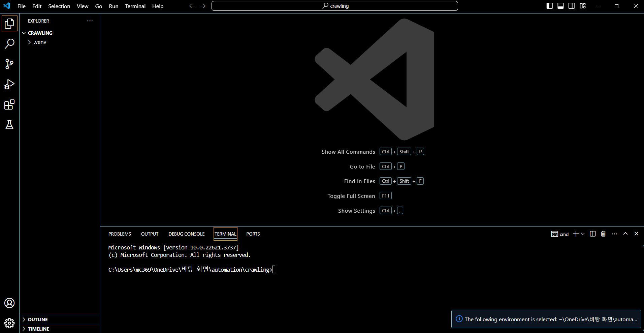
Task: Click the EXPLORER panel title
Action: [x=38, y=21]
